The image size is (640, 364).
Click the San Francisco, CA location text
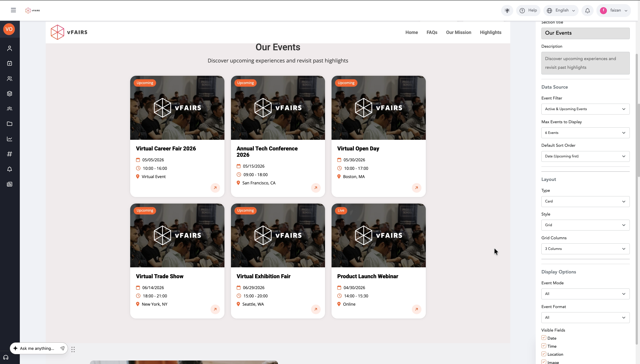point(259,183)
